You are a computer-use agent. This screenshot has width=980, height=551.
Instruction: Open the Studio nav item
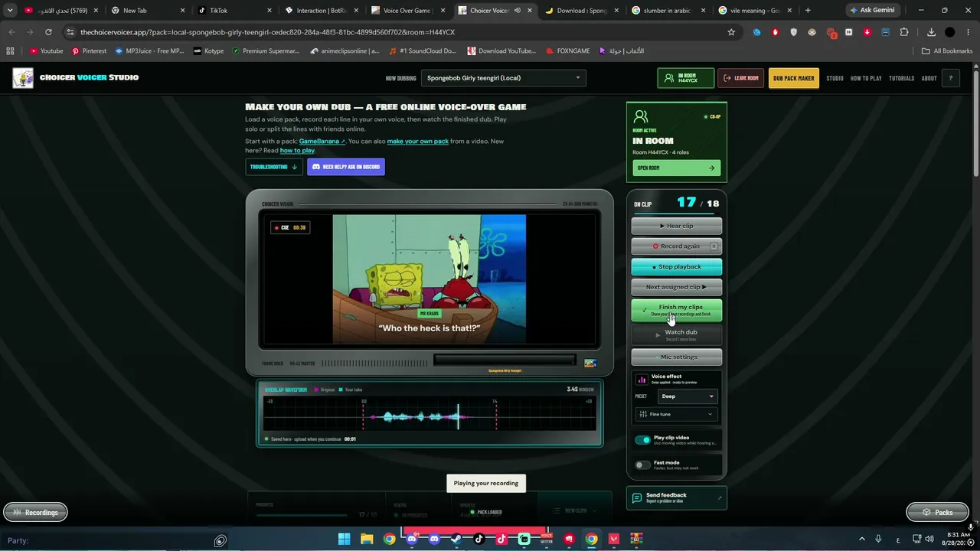(x=835, y=78)
